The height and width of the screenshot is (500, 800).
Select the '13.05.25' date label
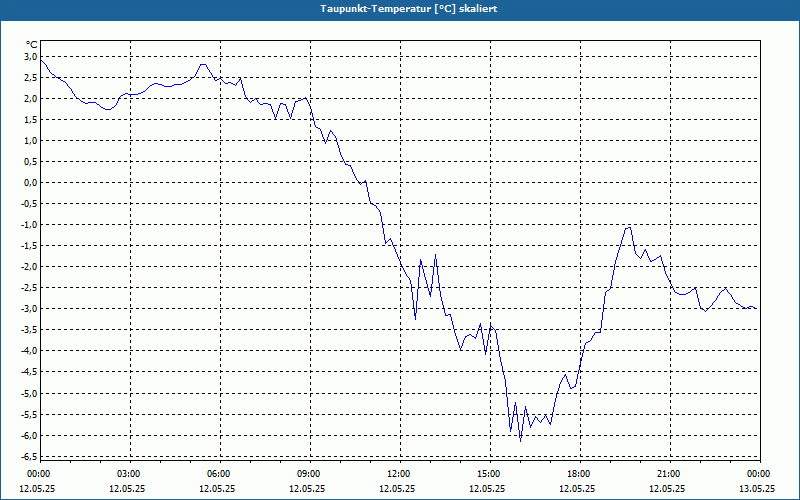(x=757, y=488)
